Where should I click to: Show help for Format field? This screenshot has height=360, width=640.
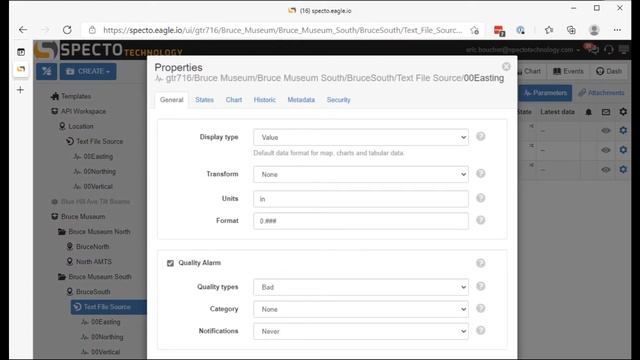click(x=481, y=220)
